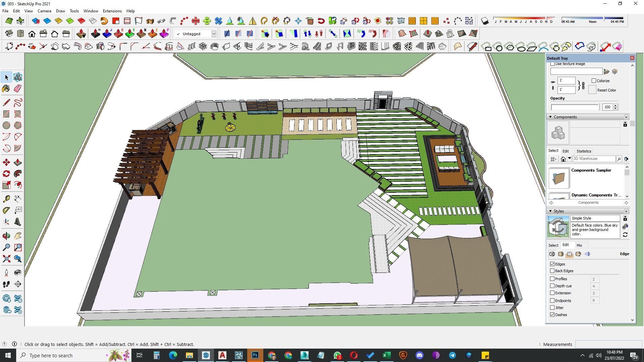644x362 pixels.
Task: Toggle the Colorize checkbox
Action: (x=594, y=81)
